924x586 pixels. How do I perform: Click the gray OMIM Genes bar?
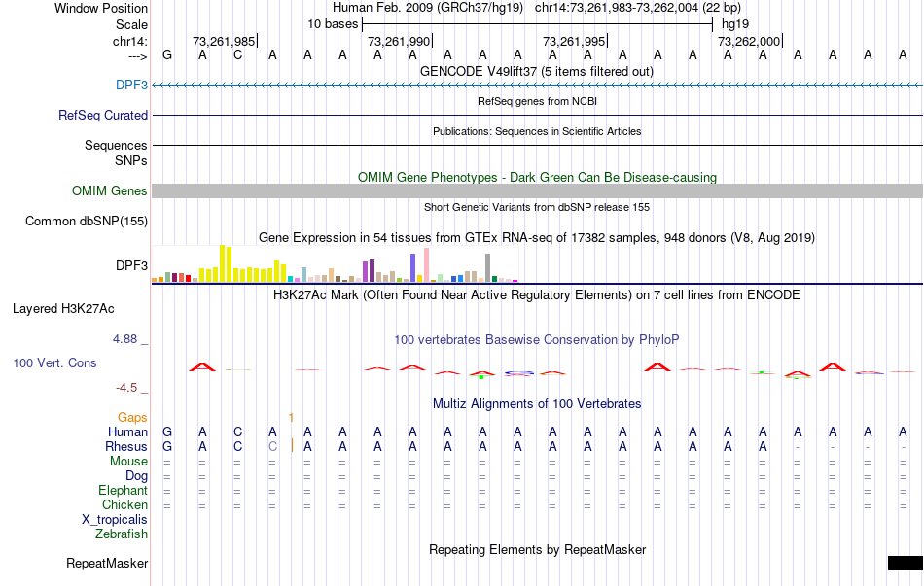[538, 190]
